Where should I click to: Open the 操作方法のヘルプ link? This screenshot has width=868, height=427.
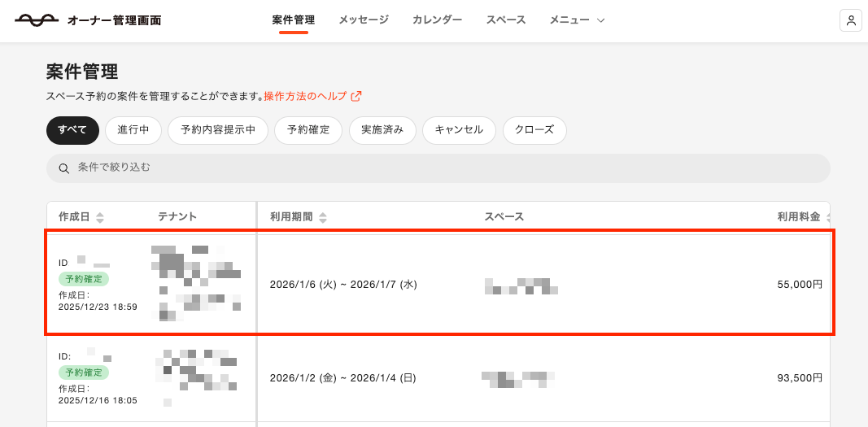click(x=306, y=96)
